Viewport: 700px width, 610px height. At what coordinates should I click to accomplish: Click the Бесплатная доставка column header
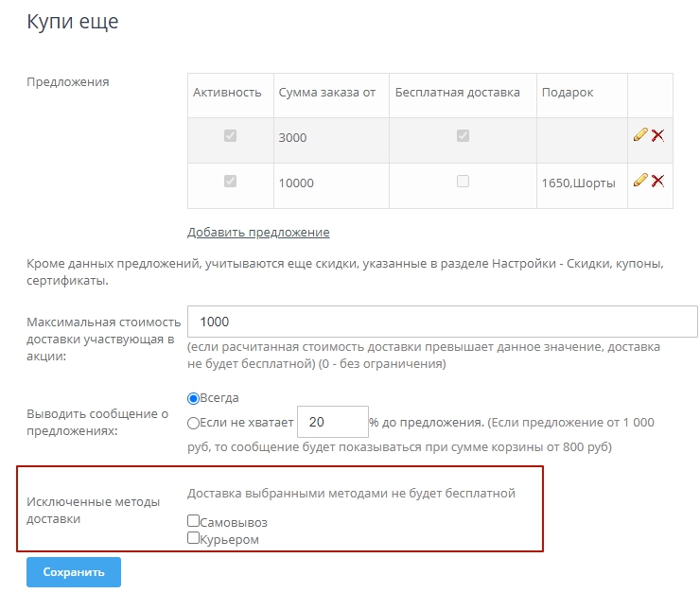pyautogui.click(x=457, y=93)
